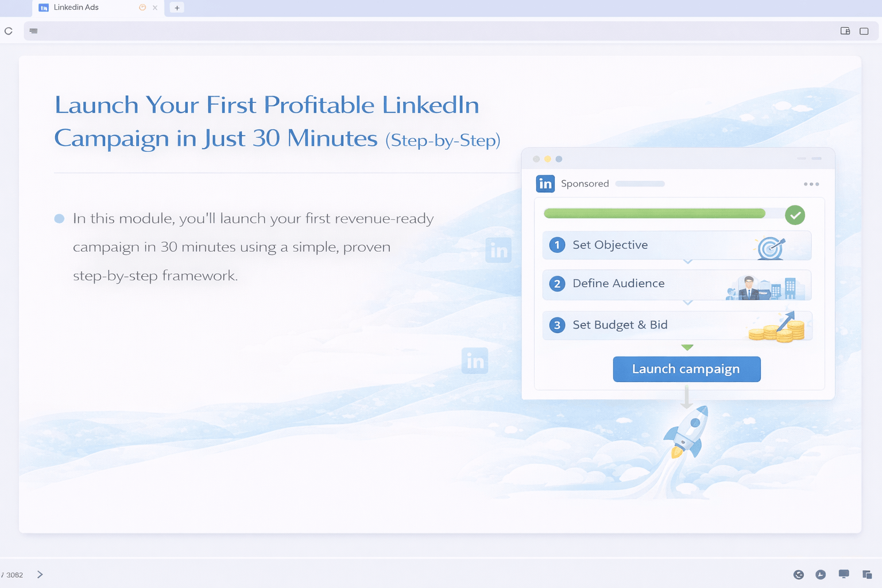
Task: Go to next slide with right chevron
Action: (x=40, y=575)
